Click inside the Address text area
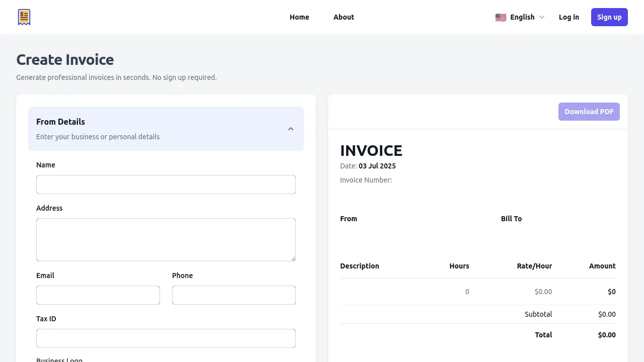This screenshot has width=644, height=362. (x=166, y=240)
